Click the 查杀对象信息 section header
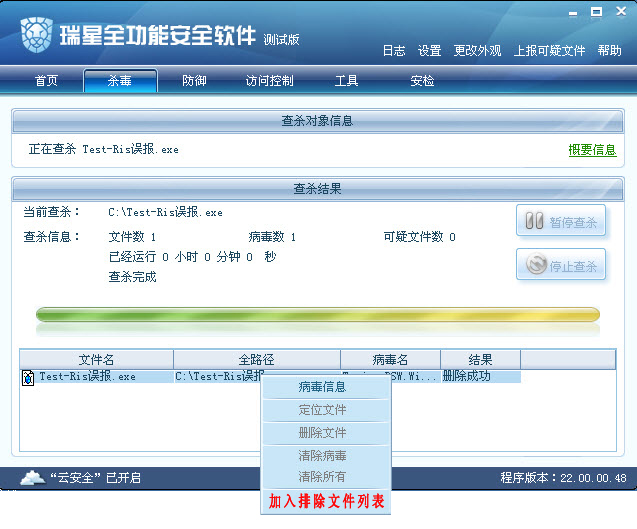Image resolution: width=637 pixels, height=529 pixels. [318, 121]
